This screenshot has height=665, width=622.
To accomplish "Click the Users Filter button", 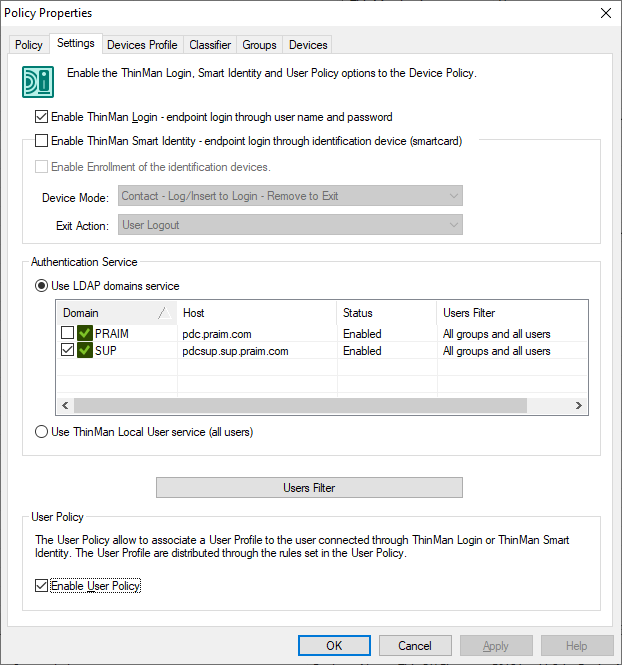I will 309,488.
